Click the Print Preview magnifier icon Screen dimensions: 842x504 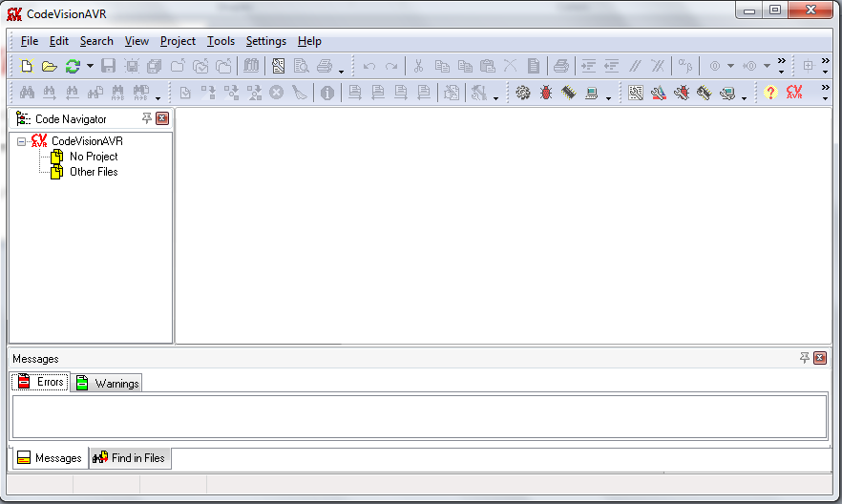pos(302,66)
